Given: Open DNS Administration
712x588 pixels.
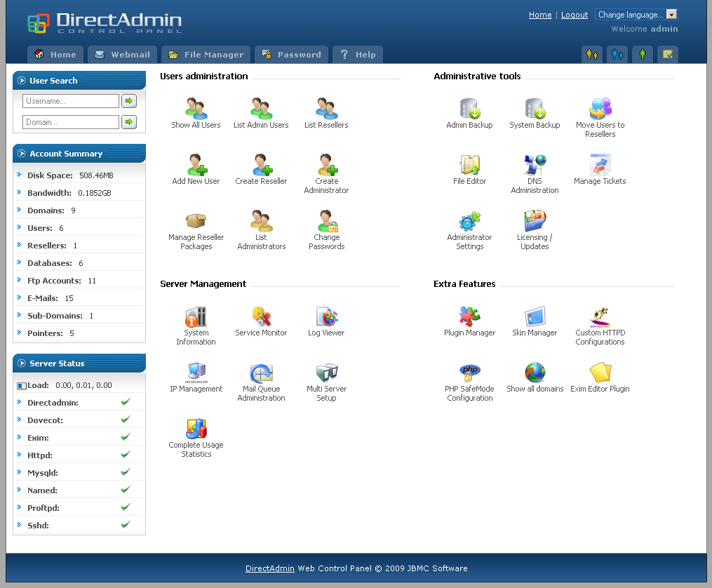Looking at the screenshot, I should click(535, 174).
